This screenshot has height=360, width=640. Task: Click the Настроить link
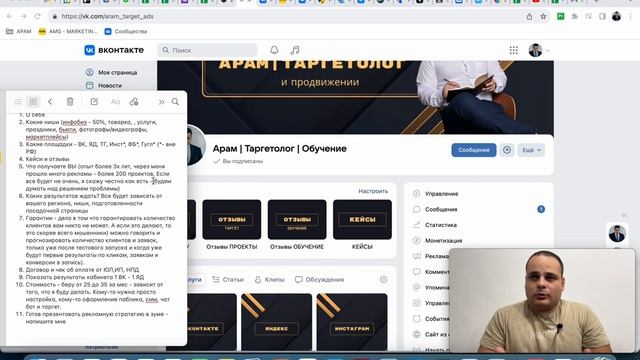coord(373,191)
